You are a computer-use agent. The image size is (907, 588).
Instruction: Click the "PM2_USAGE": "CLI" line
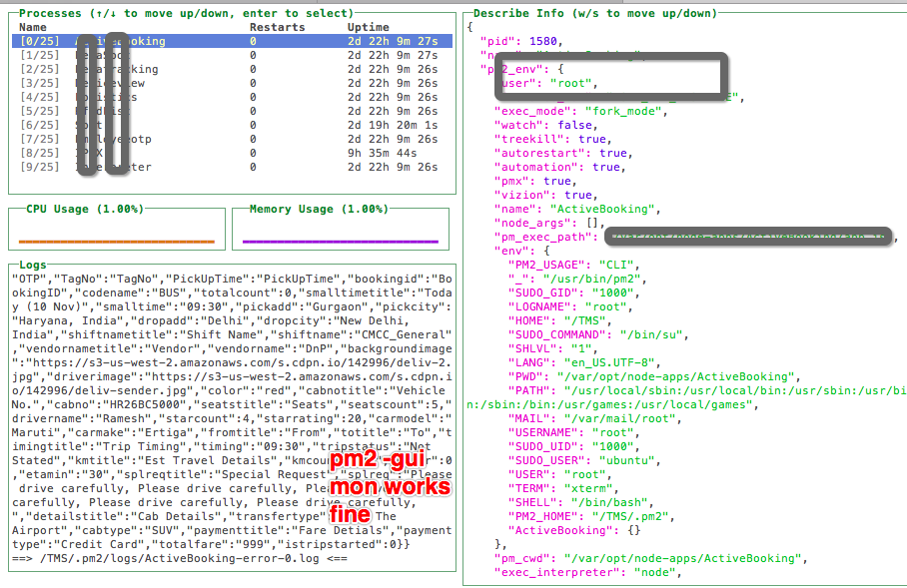click(573, 265)
